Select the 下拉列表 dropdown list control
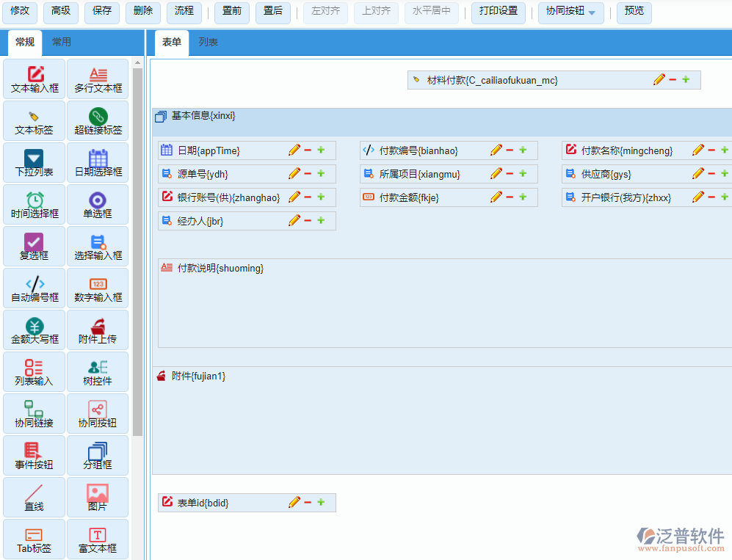This screenshot has width=732, height=560. [35, 163]
